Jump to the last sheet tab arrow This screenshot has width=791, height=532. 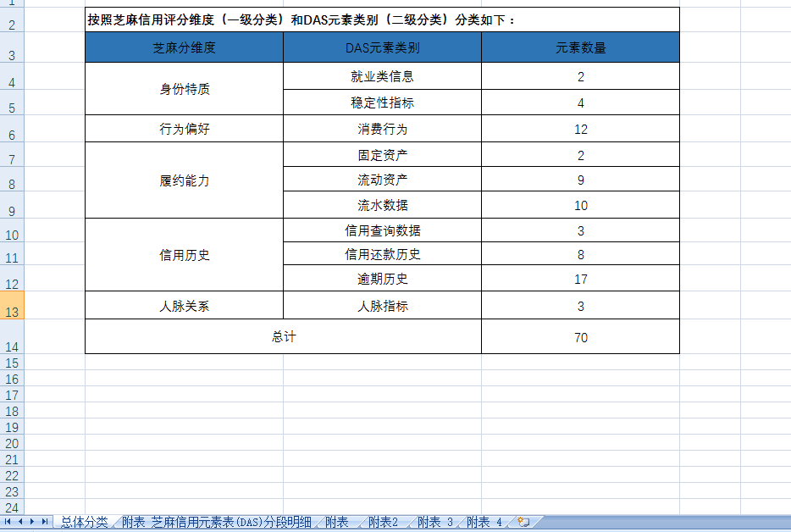coord(44,521)
